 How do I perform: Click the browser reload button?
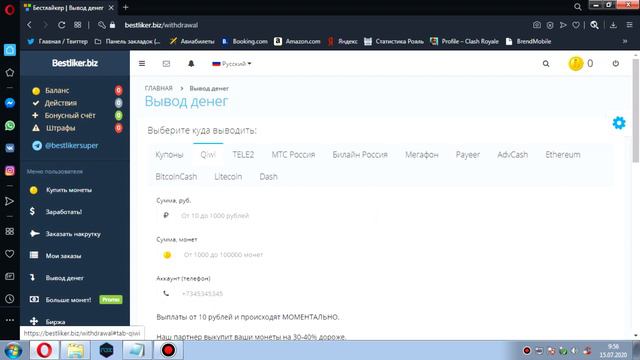[x=62, y=25]
